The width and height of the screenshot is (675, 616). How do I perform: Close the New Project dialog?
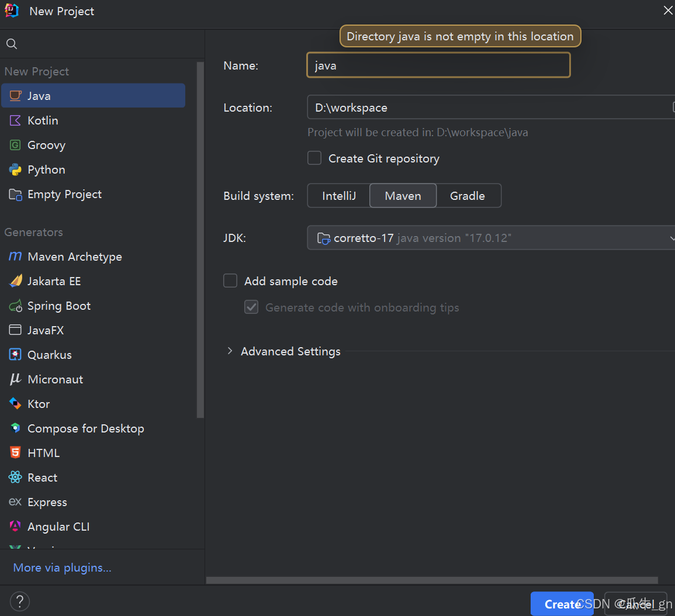[x=667, y=11]
